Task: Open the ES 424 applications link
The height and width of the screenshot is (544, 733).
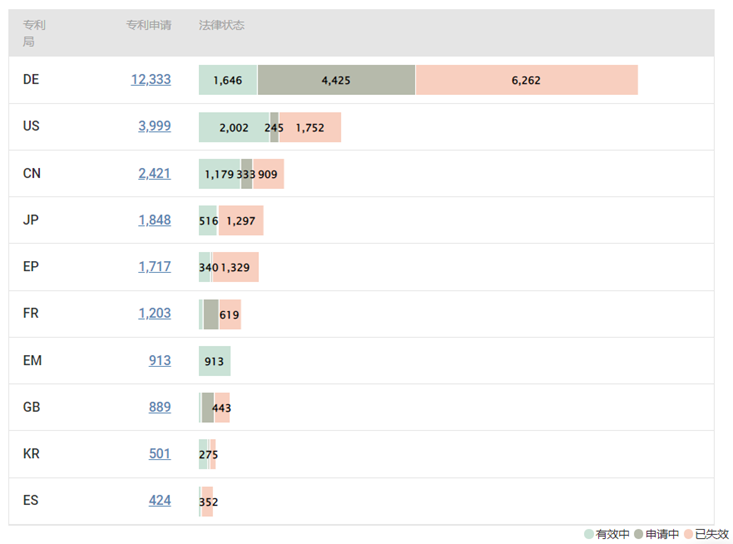Action: tap(159, 500)
